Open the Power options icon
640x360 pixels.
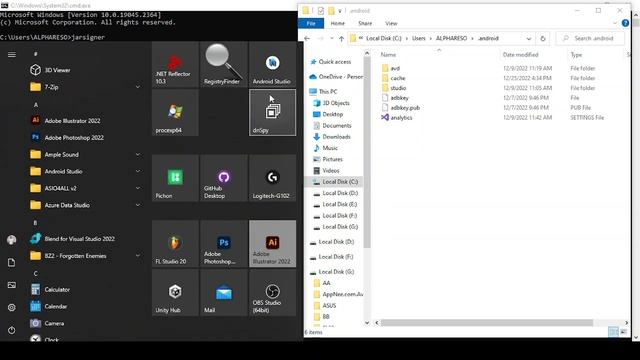coord(11,330)
